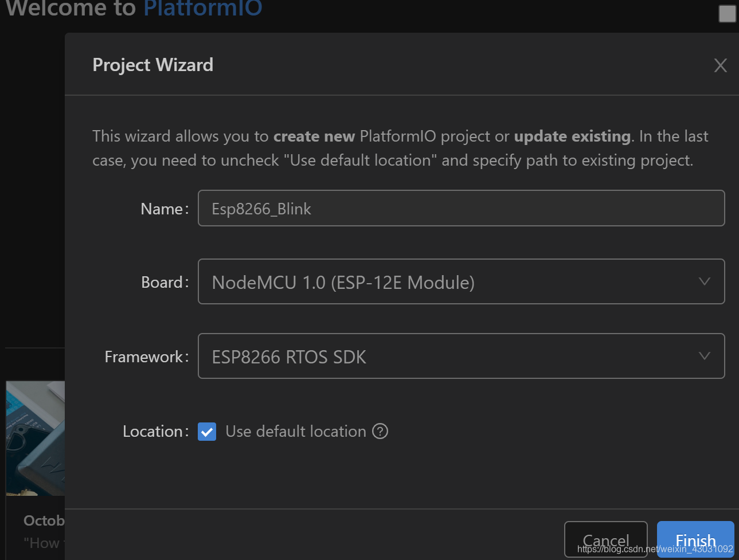The width and height of the screenshot is (739, 560).
Task: Click the PlatformIO link in the welcome heading
Action: (x=203, y=9)
